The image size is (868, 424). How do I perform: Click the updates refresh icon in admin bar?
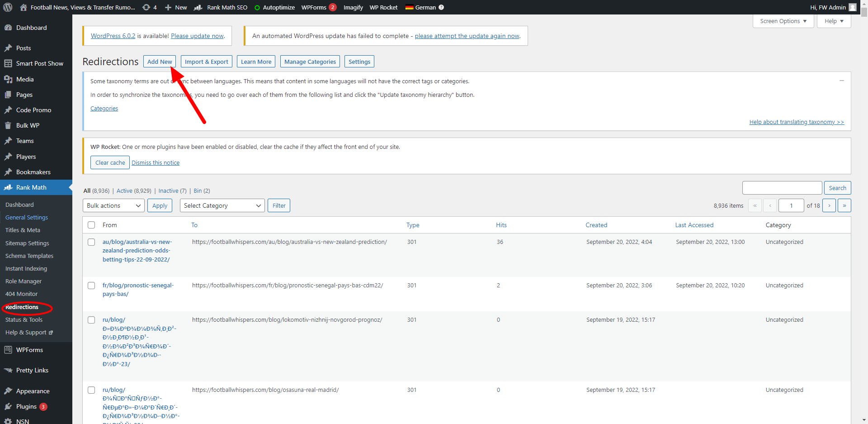(x=146, y=7)
